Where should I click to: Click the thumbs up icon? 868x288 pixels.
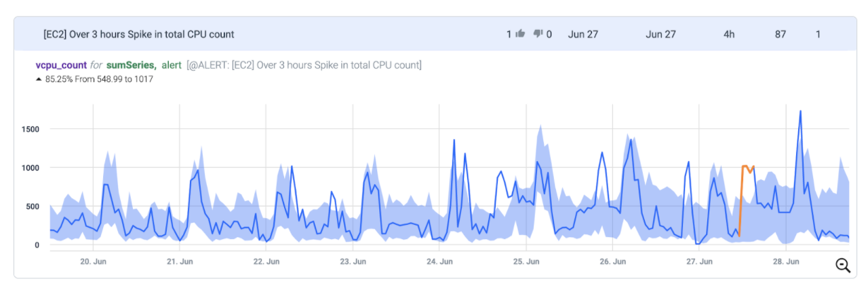521,34
